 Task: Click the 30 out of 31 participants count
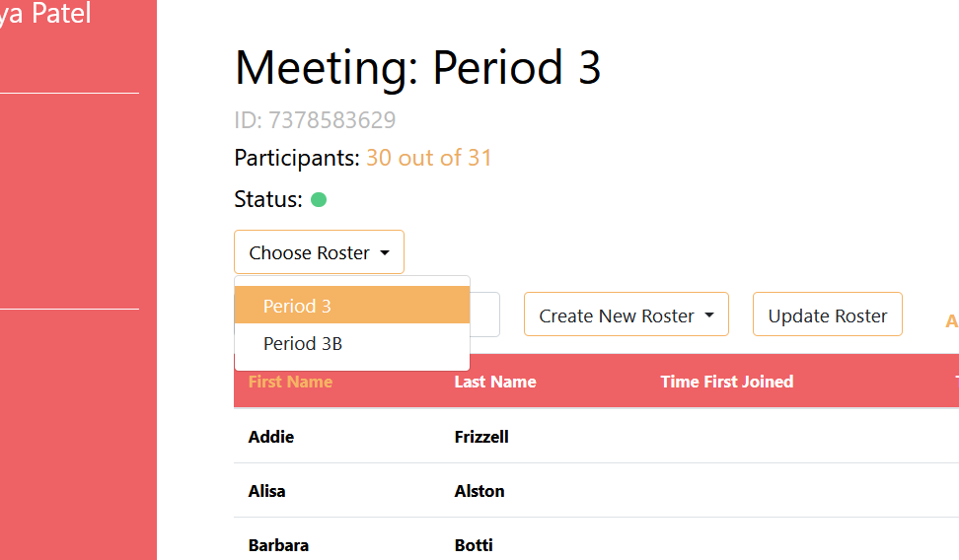[429, 158]
